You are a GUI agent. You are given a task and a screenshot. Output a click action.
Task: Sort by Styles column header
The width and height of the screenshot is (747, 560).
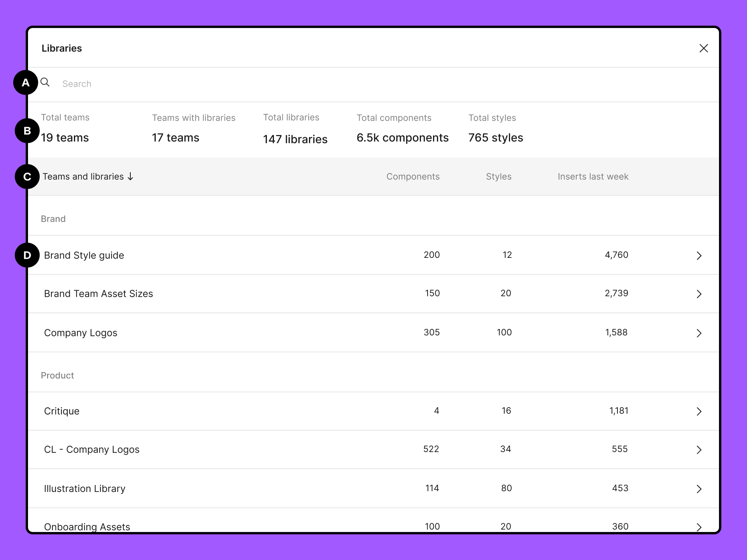click(x=498, y=177)
